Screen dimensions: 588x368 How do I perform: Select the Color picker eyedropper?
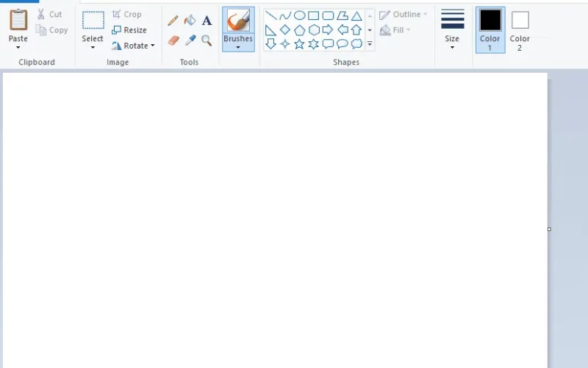click(190, 40)
